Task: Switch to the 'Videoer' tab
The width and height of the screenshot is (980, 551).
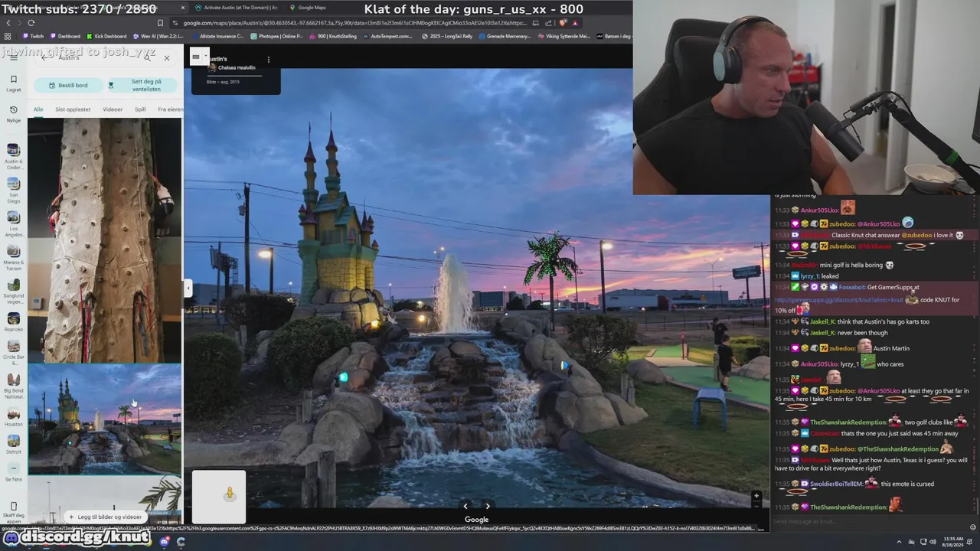Action: click(113, 109)
